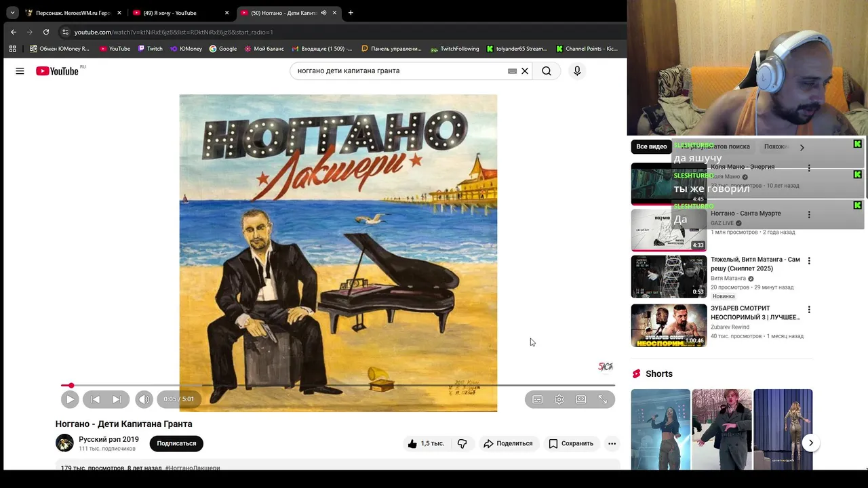
Task: Show more chips with right arrow
Action: coord(802,147)
